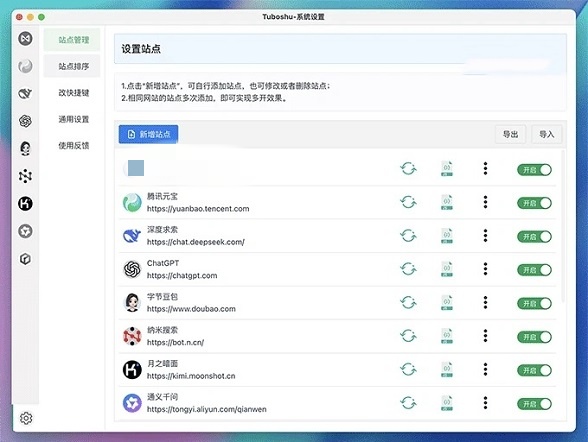Toggle the 月之暗面 site switch
This screenshot has height=442, width=588.
pos(534,370)
